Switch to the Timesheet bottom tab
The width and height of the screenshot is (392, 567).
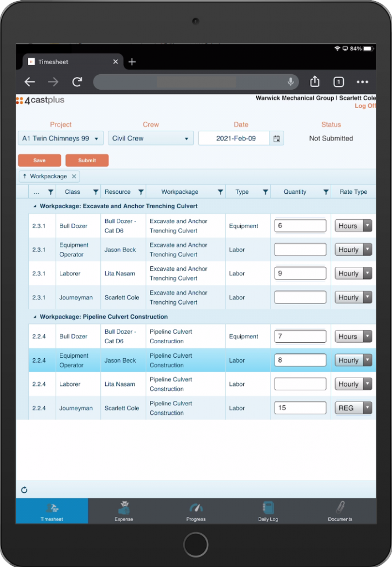[x=51, y=511]
